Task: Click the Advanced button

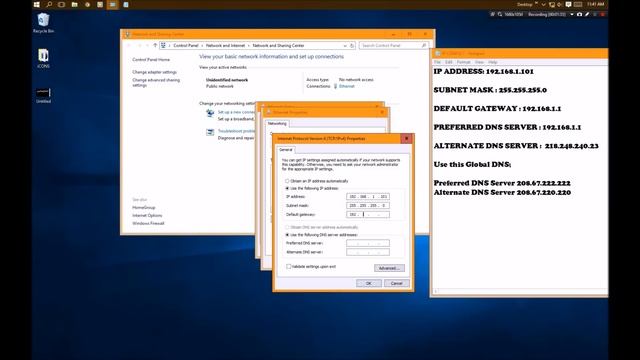Action: 389,268
